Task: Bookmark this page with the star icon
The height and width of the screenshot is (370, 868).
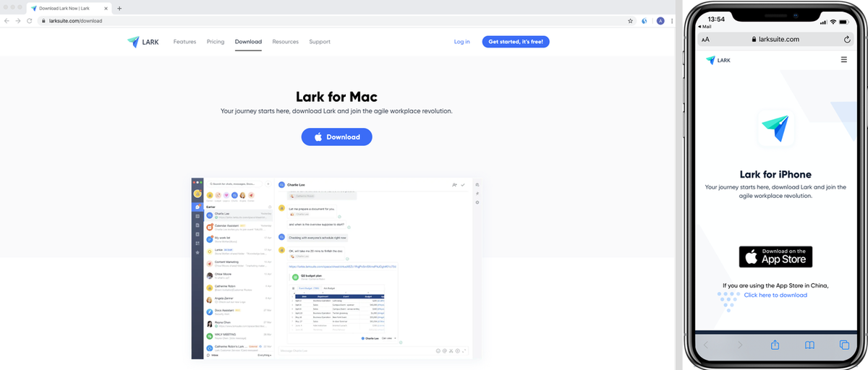Action: (630, 21)
